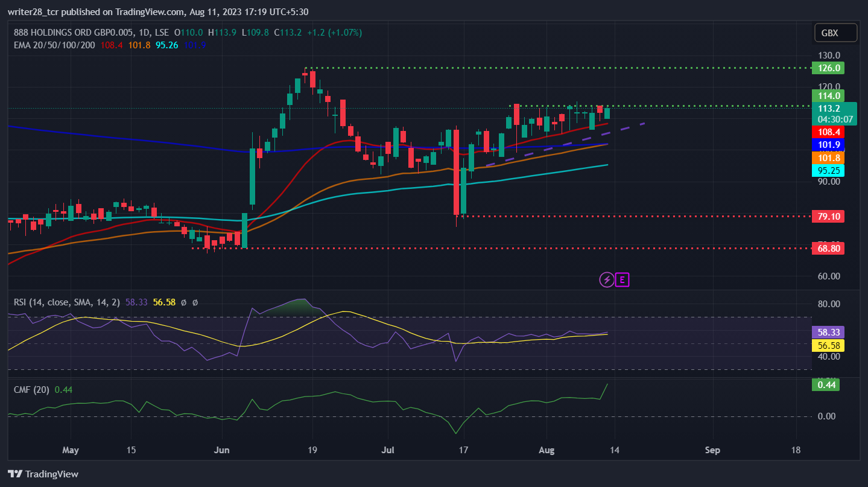Click the EMA 20 value 108.4 in the legend
Image resolution: width=868 pixels, height=487 pixels.
[x=112, y=45]
